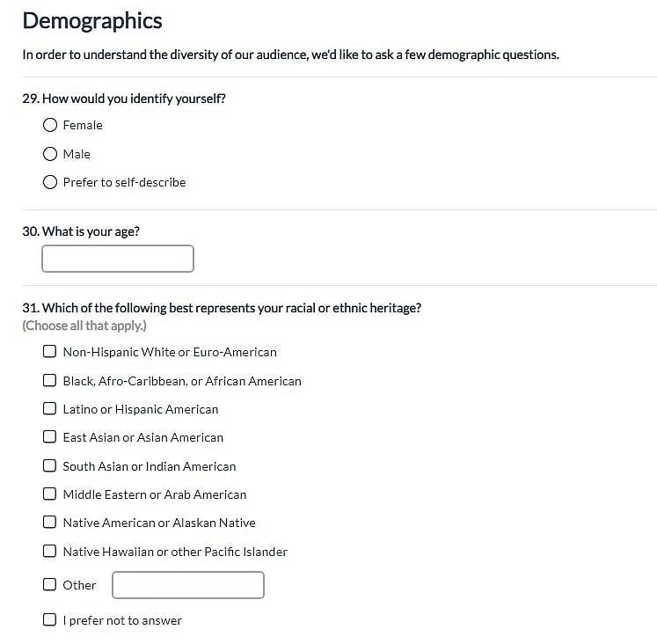Check Native American or Alaskan Native

pos(50,523)
